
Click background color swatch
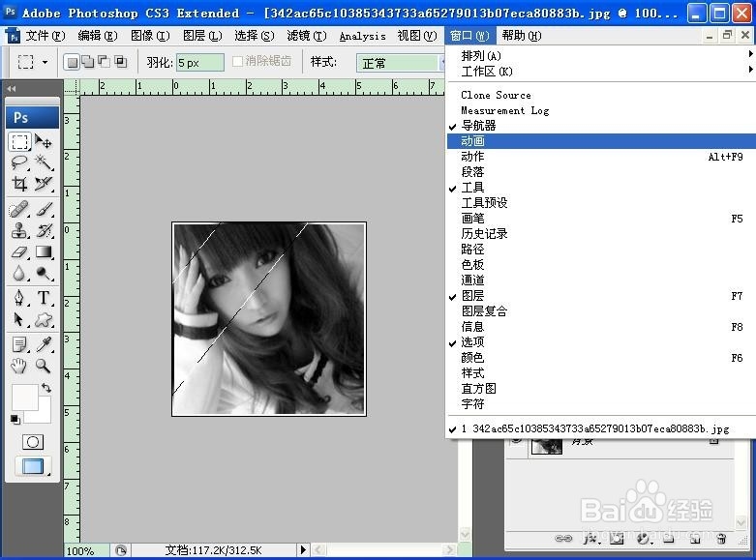coord(45,416)
